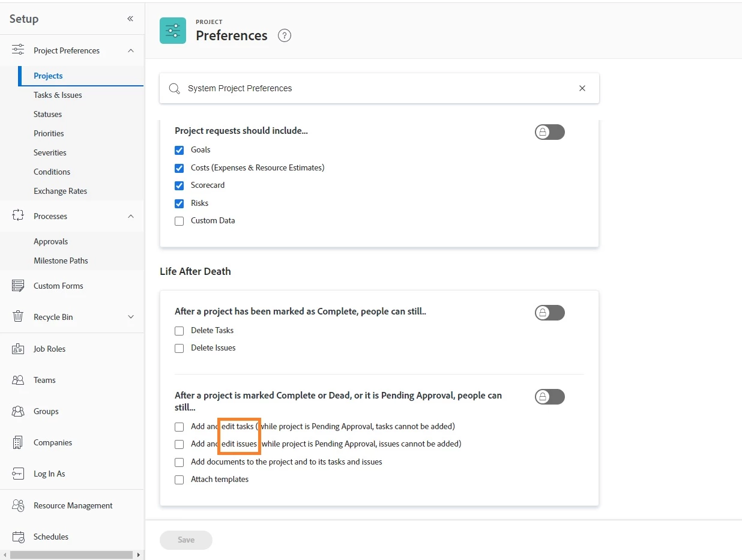The width and height of the screenshot is (742, 560).
Task: Open help via question mark icon
Action: (285, 35)
